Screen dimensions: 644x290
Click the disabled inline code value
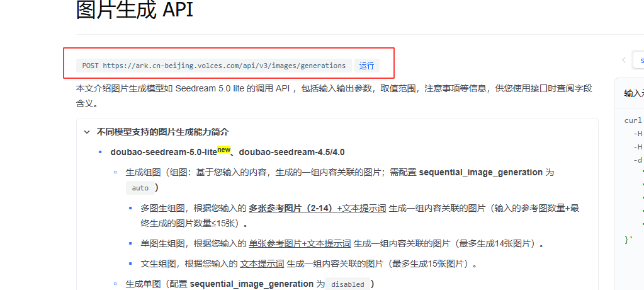(x=347, y=284)
